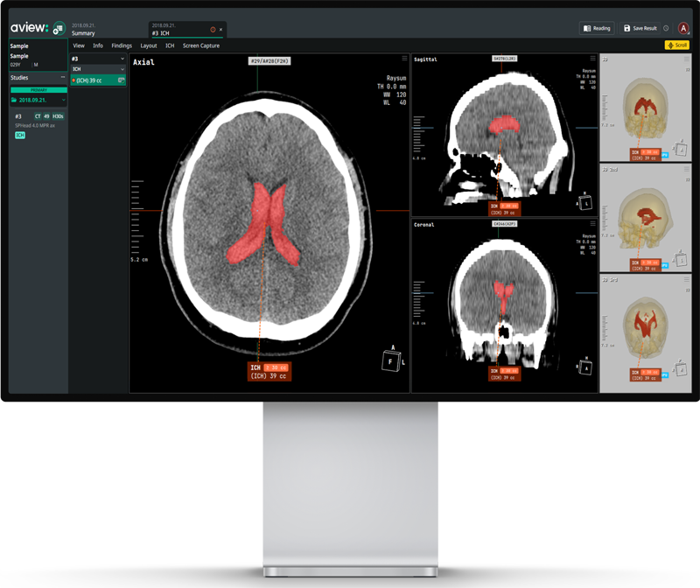Screen dimensions: 700x588
Task: Click the Reading button
Action: coord(597,28)
